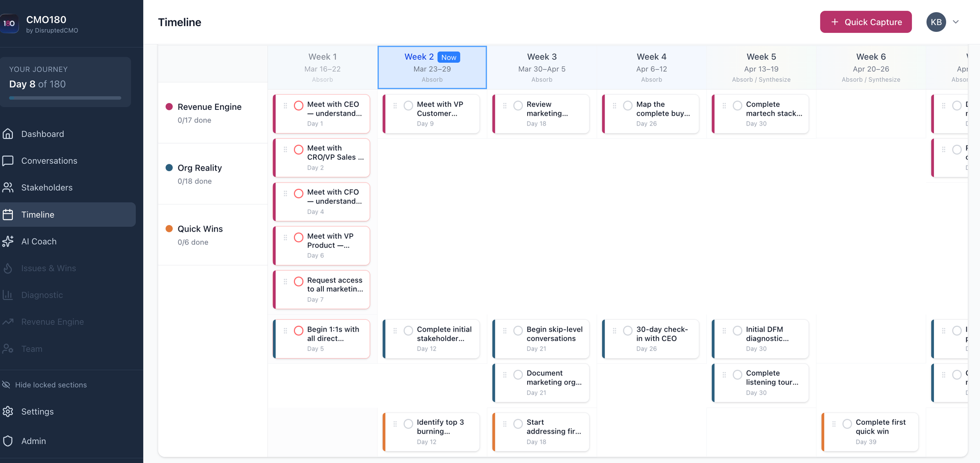Open Conversations via its chat bubble icon

[x=8, y=161]
